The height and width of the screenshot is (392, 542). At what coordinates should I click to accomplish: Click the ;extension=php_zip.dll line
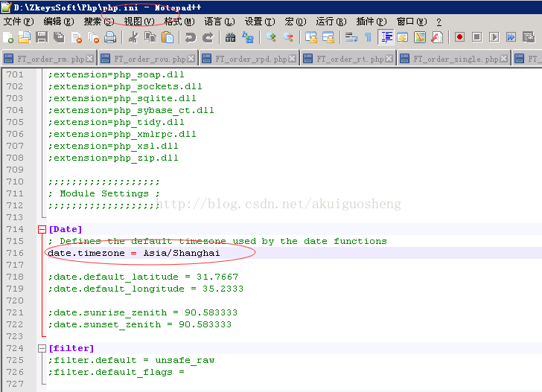113,158
